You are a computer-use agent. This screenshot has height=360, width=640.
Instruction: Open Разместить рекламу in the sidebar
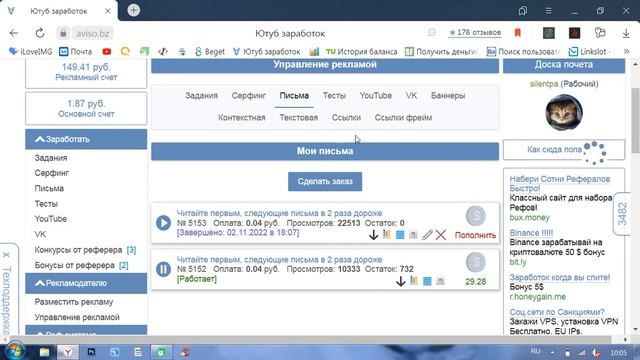tap(74, 302)
